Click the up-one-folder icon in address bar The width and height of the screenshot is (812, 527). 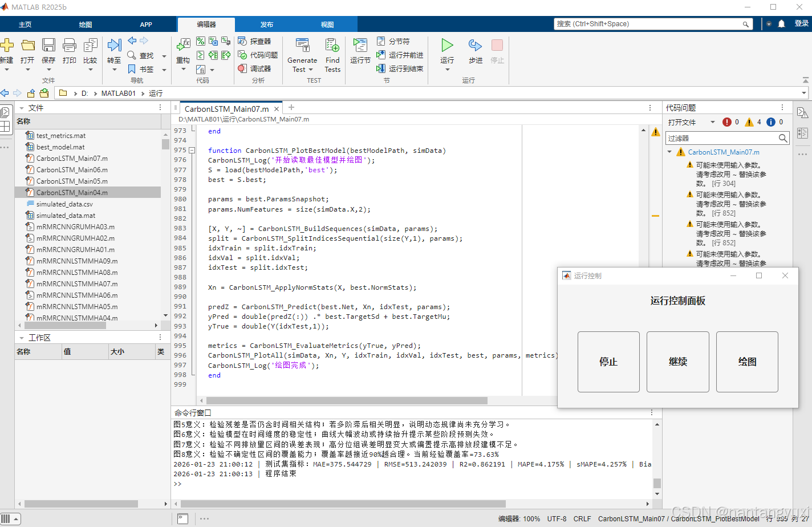[31, 93]
